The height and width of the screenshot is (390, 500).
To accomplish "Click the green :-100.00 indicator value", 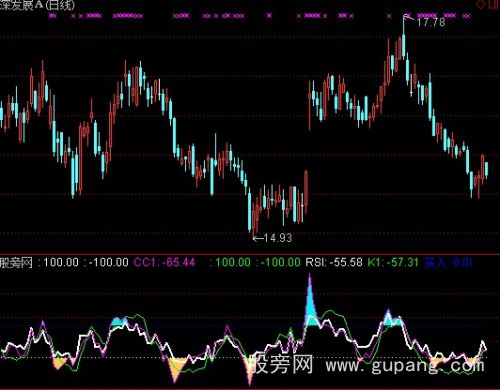I will [x=278, y=262].
